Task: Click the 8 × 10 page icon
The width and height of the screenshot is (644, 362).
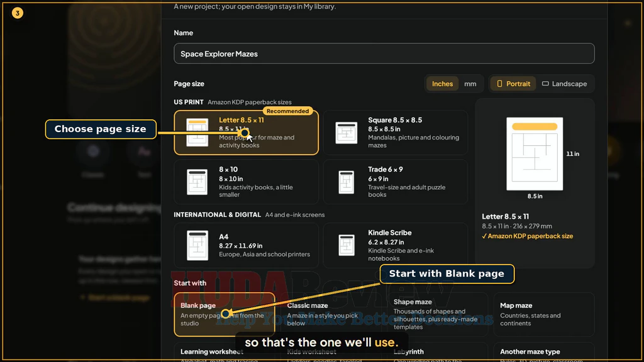Action: [197, 182]
